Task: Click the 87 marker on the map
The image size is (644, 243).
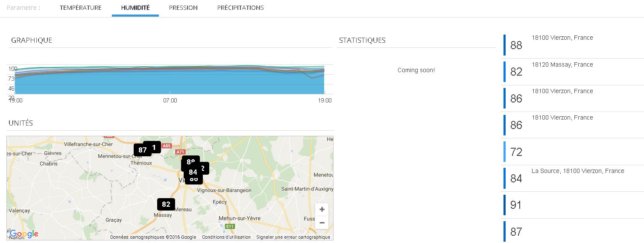Action: tap(141, 150)
